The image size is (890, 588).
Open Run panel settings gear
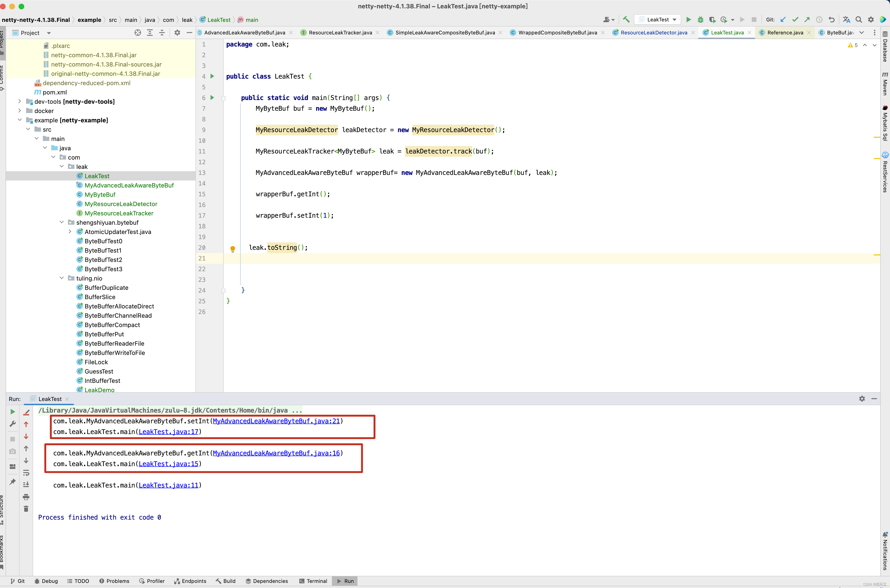(x=862, y=399)
